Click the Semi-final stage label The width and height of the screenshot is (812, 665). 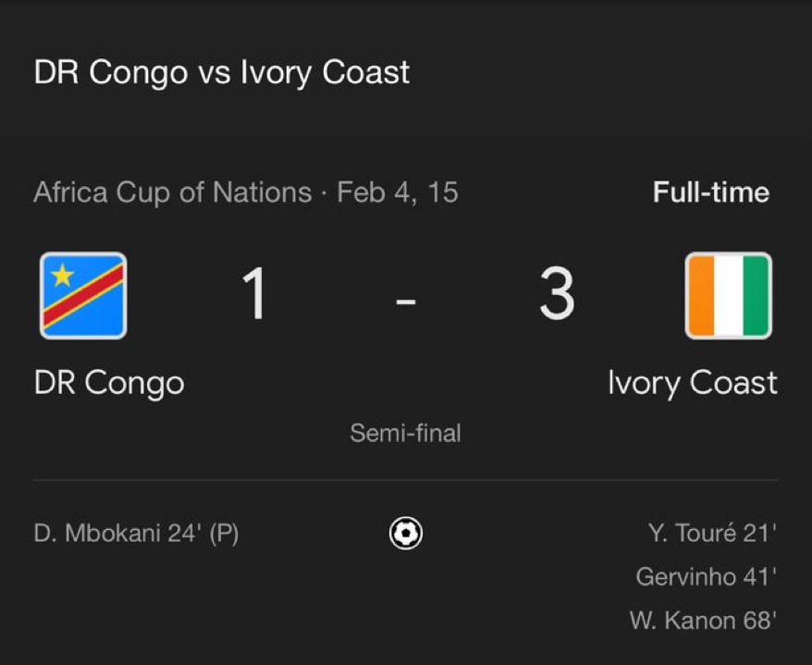[405, 433]
